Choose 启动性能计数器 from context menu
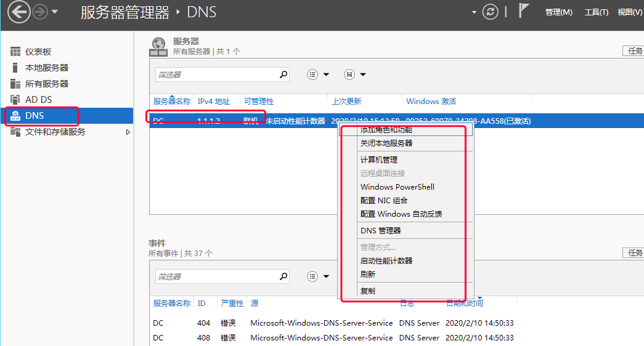 click(406, 260)
